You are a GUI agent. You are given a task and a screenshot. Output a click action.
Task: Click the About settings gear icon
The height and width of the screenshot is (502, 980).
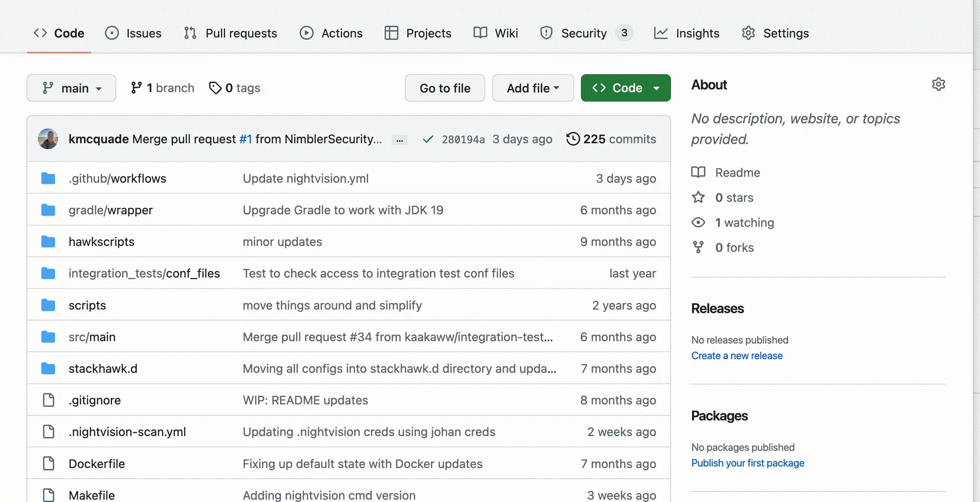click(x=939, y=84)
